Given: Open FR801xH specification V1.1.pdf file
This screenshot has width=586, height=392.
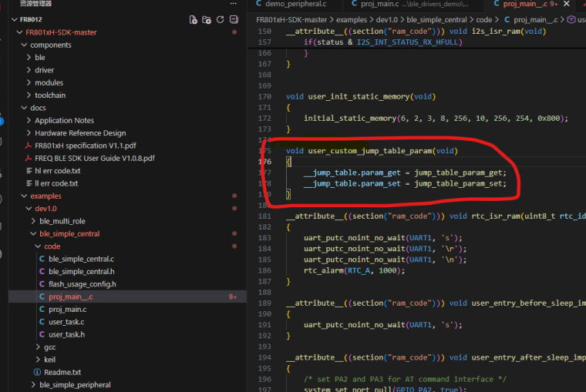Looking at the screenshot, I should [x=85, y=146].
